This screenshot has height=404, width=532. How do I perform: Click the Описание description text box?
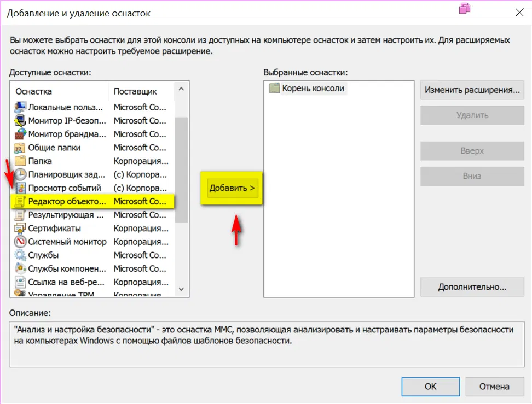(x=267, y=344)
